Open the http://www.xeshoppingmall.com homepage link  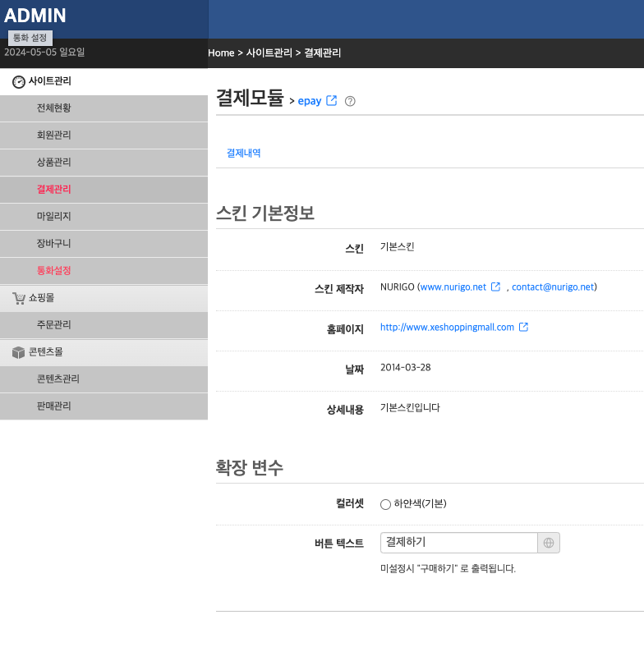coord(447,328)
